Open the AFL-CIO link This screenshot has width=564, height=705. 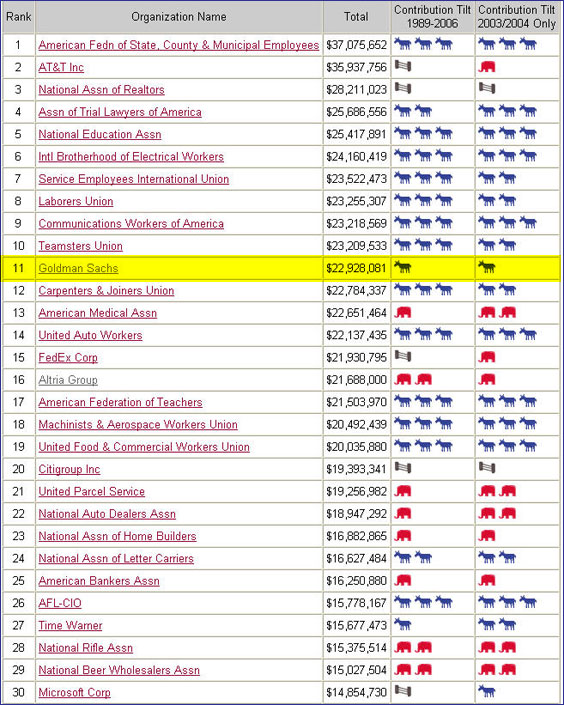point(60,603)
